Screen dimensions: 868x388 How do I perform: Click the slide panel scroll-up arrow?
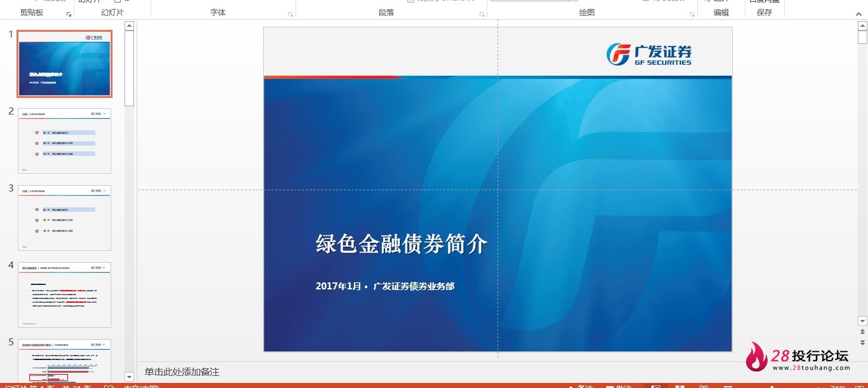coord(129,25)
